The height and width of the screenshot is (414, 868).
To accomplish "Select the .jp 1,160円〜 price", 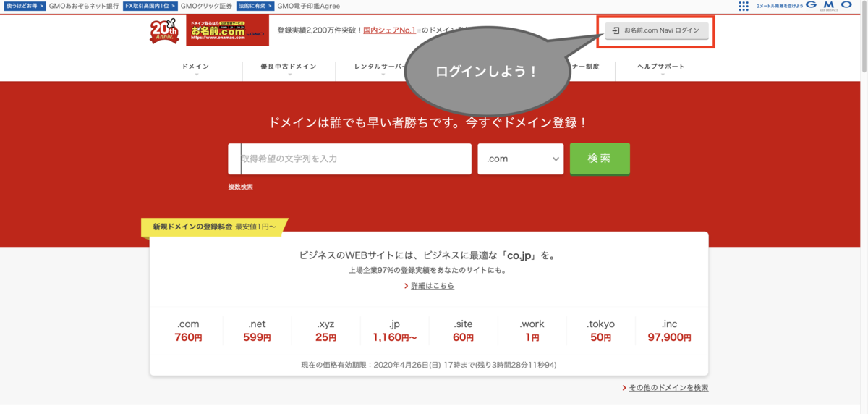I will pos(394,331).
